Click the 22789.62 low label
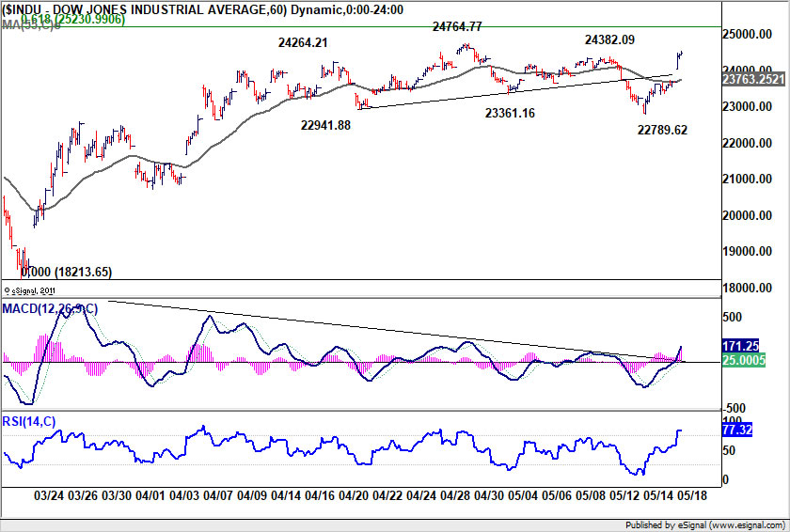 click(x=662, y=130)
